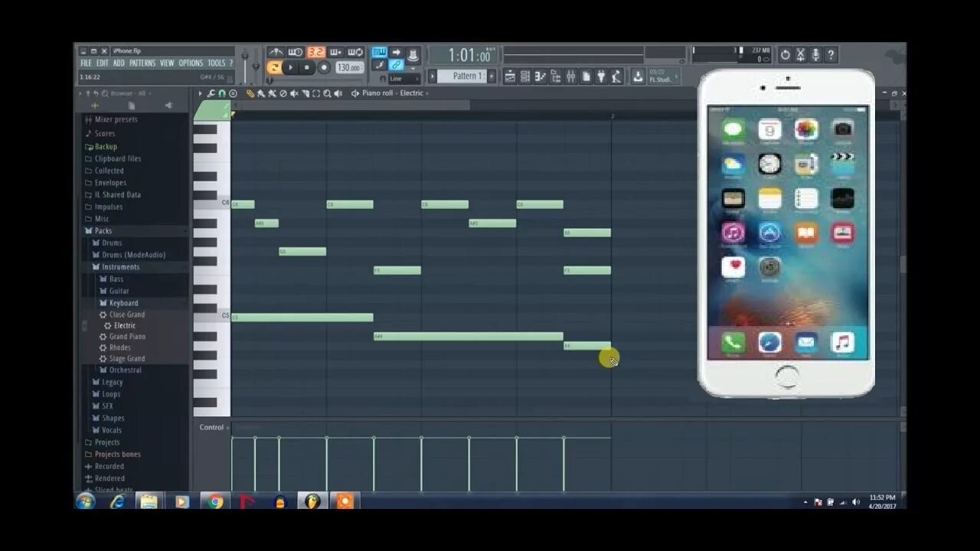980x551 pixels.
Task: Click the plus button beside Pattern 1
Action: coord(492,76)
